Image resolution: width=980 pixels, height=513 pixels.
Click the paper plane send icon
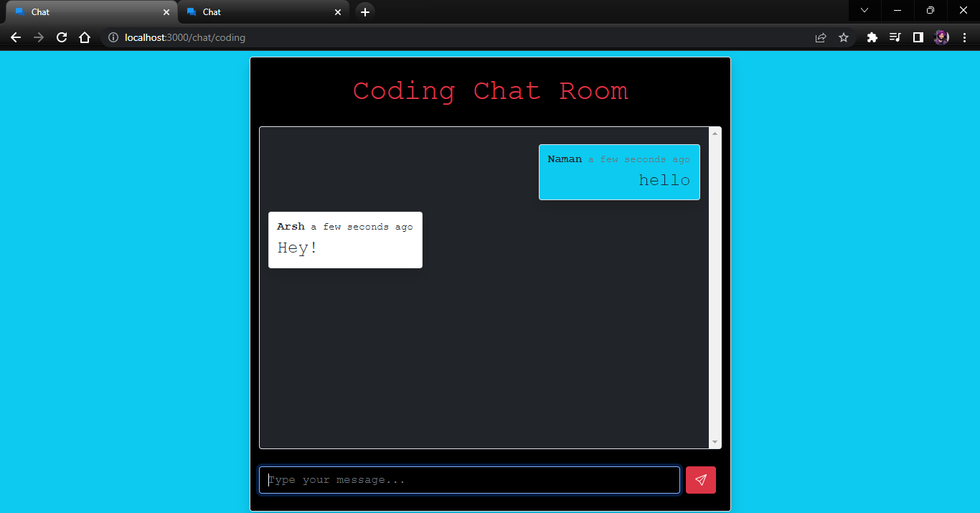coord(700,479)
